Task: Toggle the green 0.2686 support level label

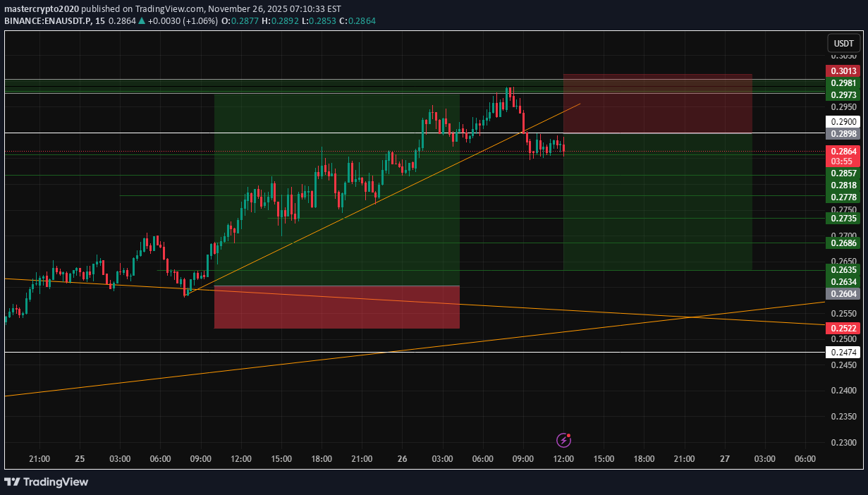Action: click(843, 243)
